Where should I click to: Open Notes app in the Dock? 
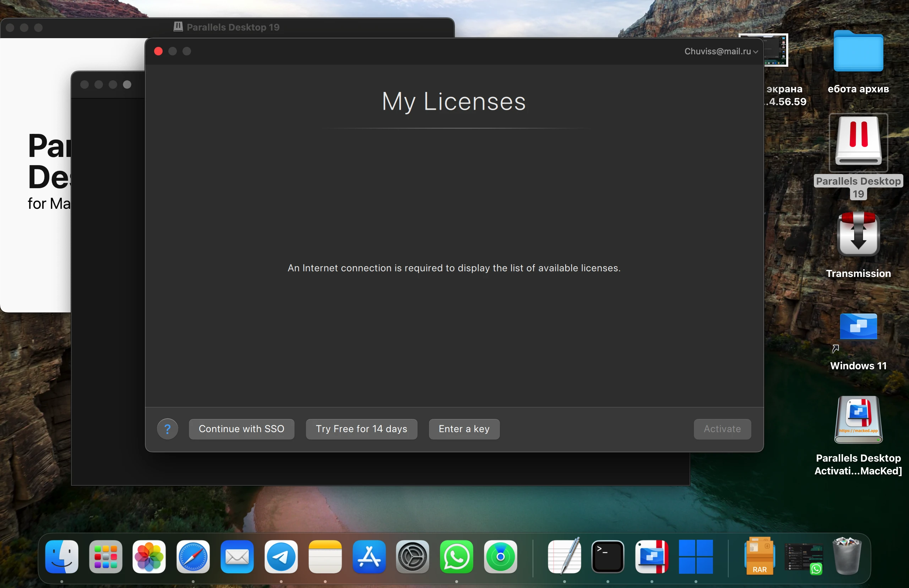pos(325,556)
